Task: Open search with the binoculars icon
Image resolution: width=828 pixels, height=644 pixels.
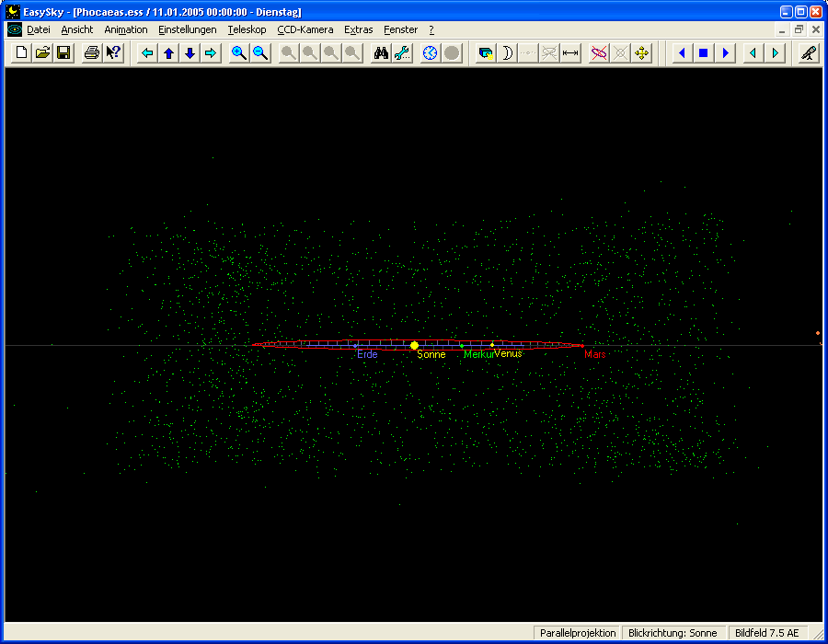Action: click(x=381, y=53)
